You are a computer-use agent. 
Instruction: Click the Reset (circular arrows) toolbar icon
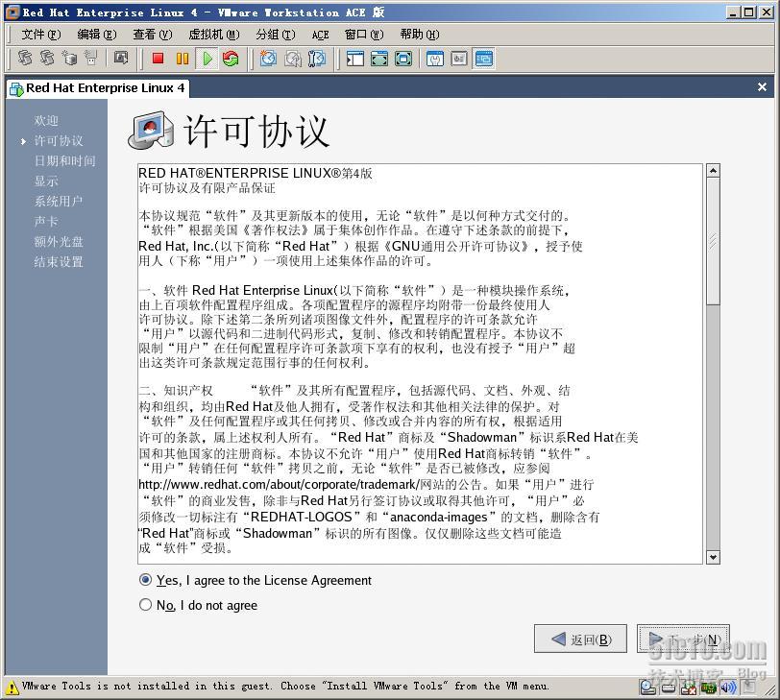click(231, 59)
